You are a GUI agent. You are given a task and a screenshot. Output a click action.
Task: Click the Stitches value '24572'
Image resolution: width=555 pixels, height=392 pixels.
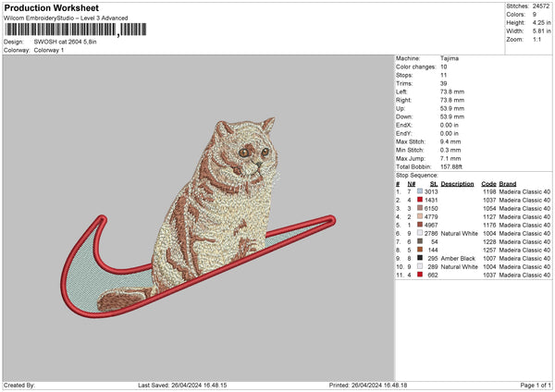coord(541,6)
